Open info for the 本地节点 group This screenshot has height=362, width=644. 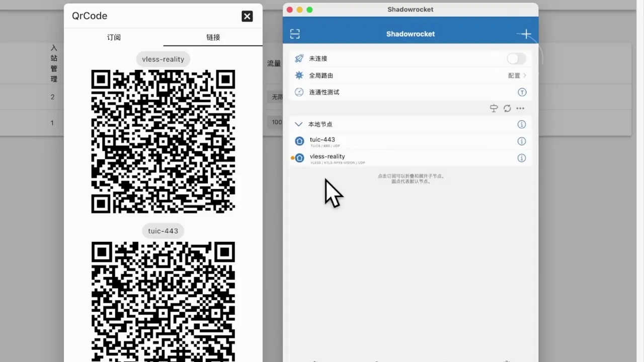pyautogui.click(x=522, y=124)
